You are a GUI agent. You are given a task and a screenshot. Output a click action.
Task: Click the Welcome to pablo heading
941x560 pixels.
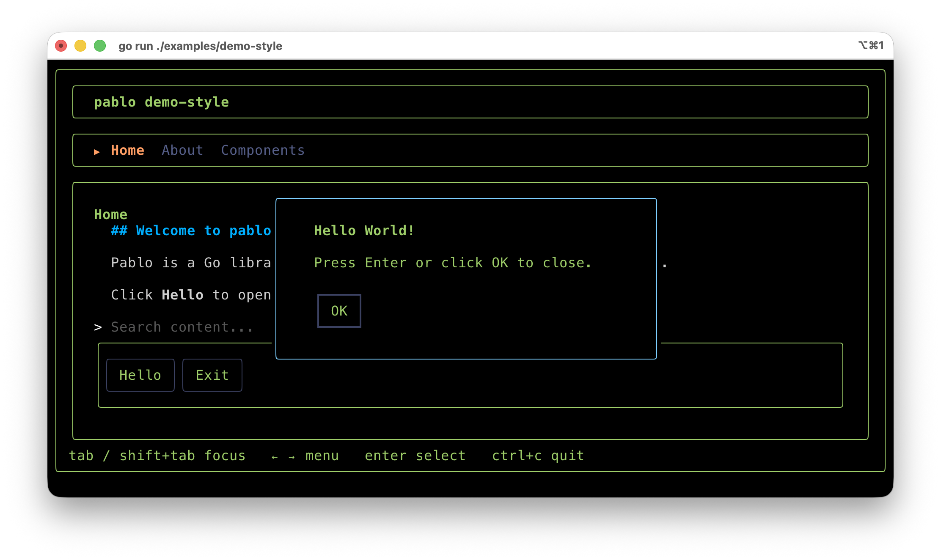tap(191, 231)
